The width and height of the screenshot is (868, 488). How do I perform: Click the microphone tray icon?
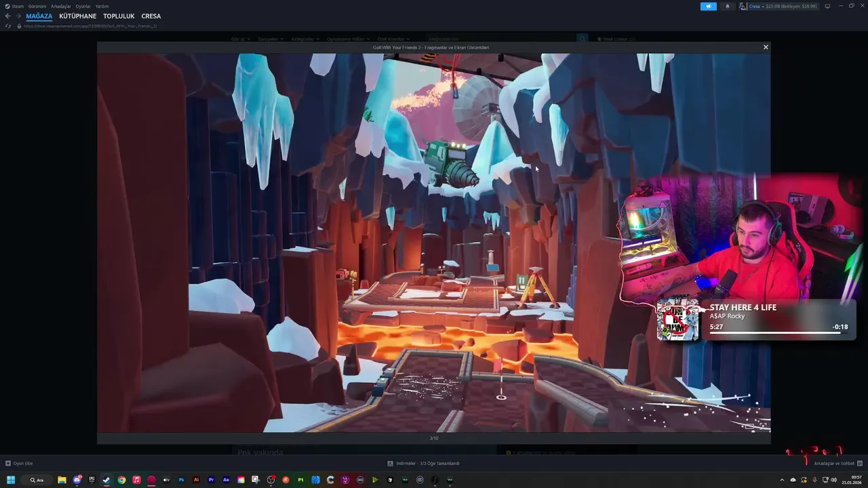click(814, 480)
